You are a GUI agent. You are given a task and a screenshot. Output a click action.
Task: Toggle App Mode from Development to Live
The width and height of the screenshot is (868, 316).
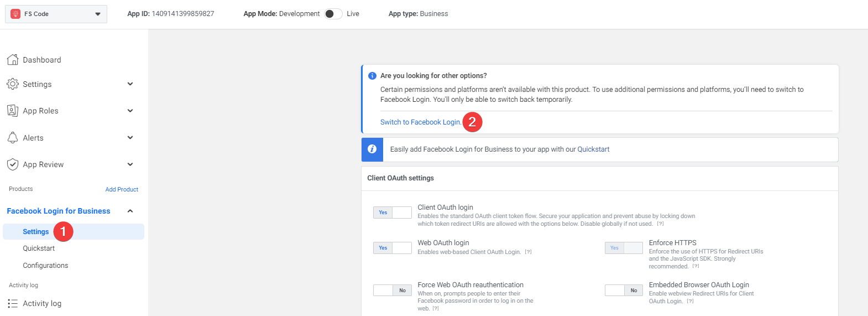[x=333, y=14]
